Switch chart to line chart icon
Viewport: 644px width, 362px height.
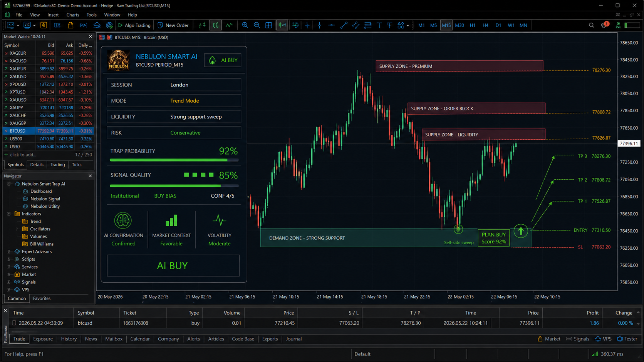(229, 25)
